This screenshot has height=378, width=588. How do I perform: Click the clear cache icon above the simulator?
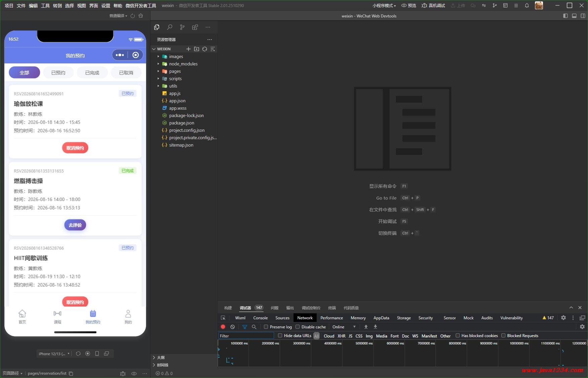point(141,16)
